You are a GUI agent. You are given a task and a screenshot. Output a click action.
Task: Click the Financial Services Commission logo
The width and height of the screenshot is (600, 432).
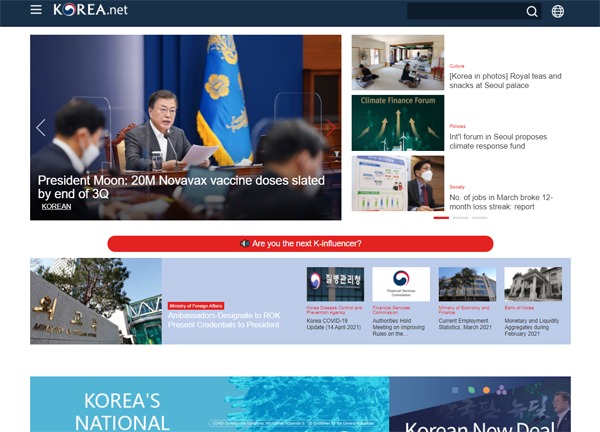(x=400, y=284)
